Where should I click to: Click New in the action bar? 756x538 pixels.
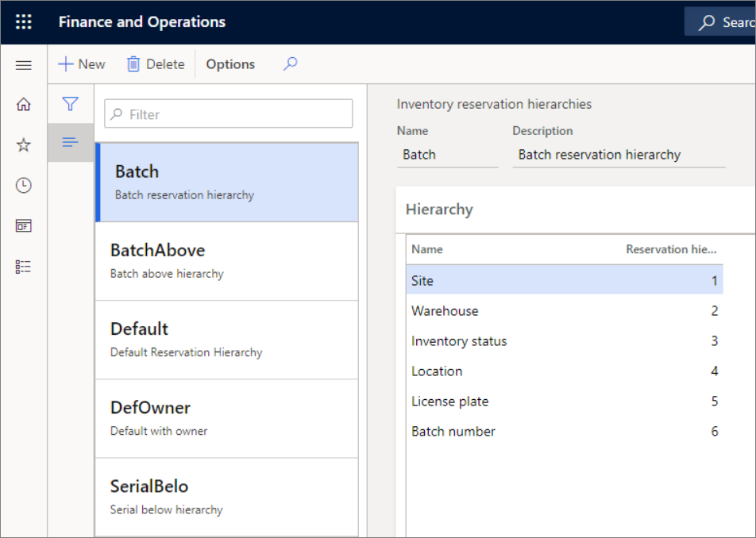click(x=82, y=64)
